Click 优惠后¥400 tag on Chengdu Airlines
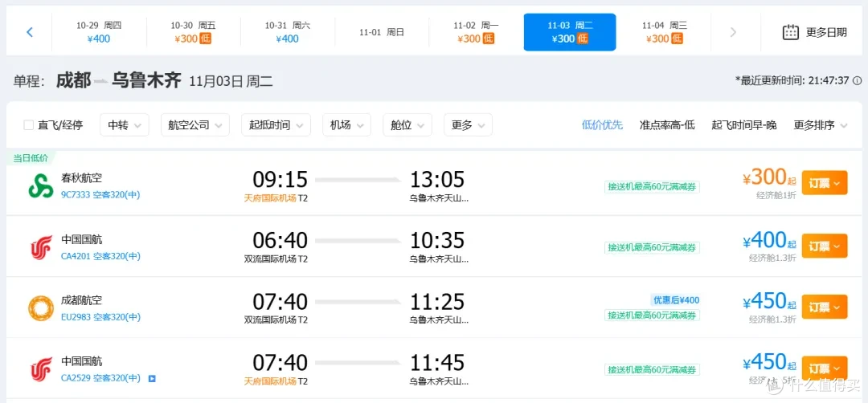Image resolution: width=868 pixels, height=403 pixels. tap(676, 300)
